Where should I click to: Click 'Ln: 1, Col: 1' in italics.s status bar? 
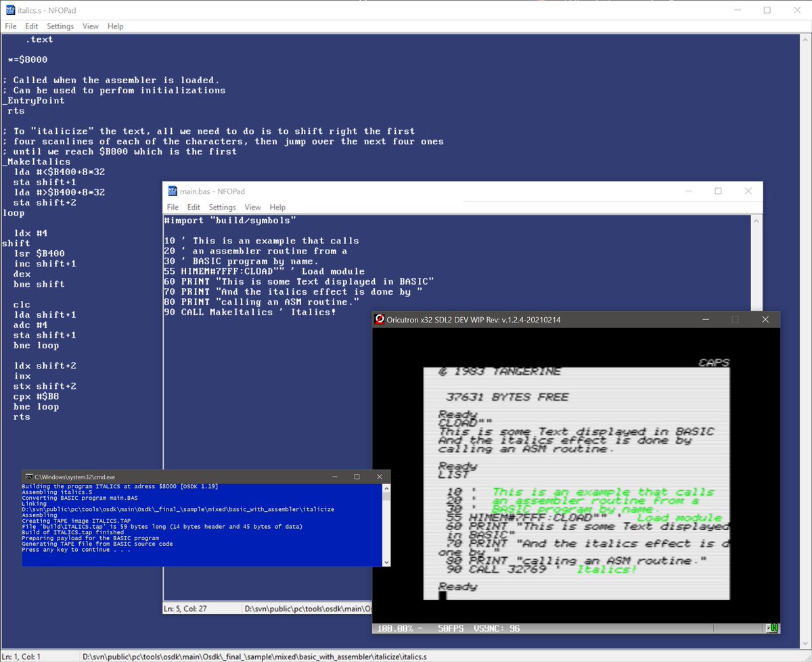[x=22, y=656]
